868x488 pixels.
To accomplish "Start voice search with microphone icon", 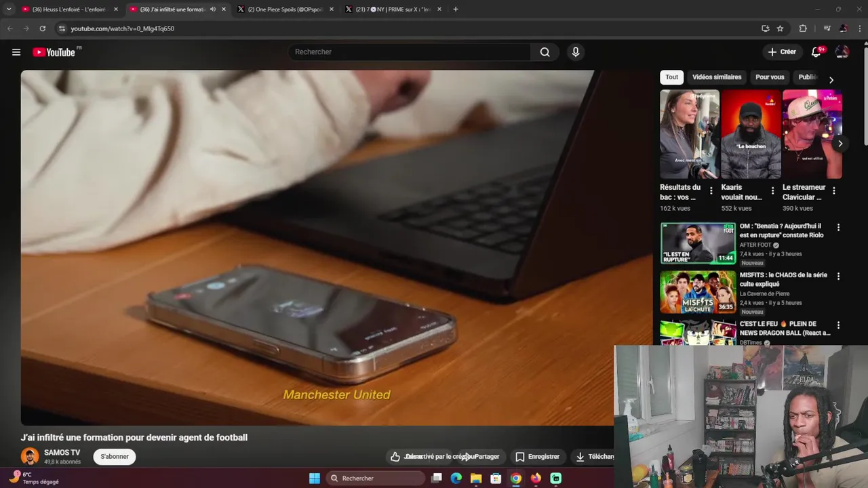I will pyautogui.click(x=575, y=52).
